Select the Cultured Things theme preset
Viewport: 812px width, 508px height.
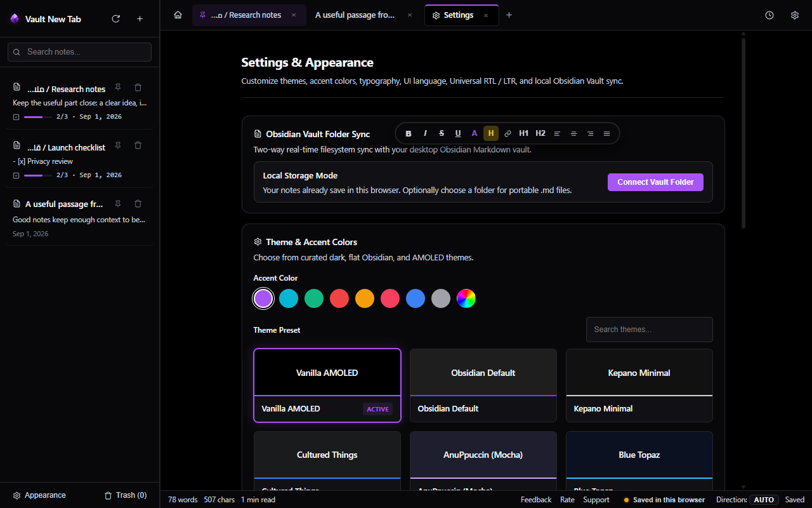tap(327, 461)
